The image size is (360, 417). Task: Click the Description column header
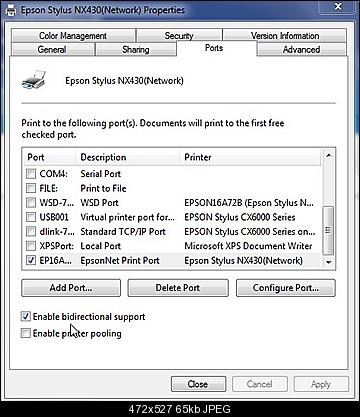[128, 157]
